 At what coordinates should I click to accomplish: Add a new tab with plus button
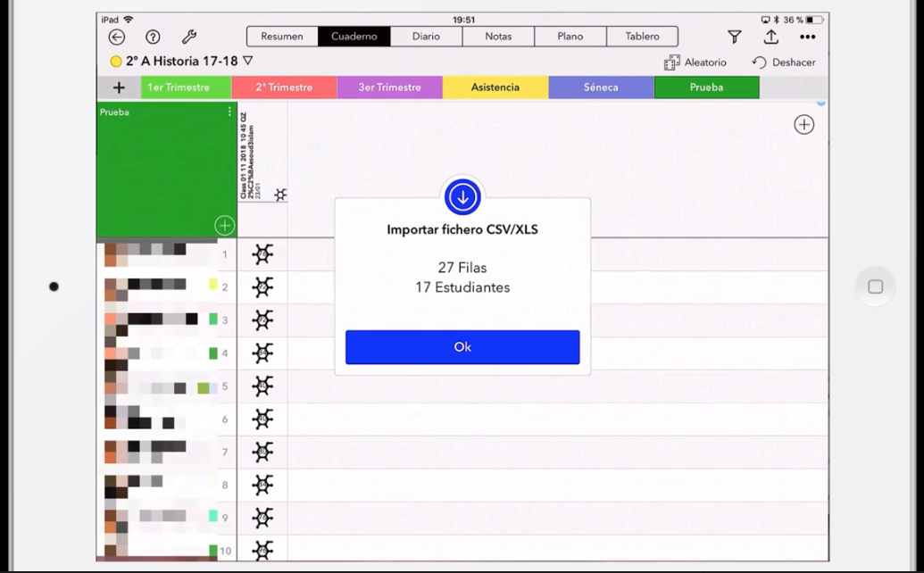tap(119, 87)
